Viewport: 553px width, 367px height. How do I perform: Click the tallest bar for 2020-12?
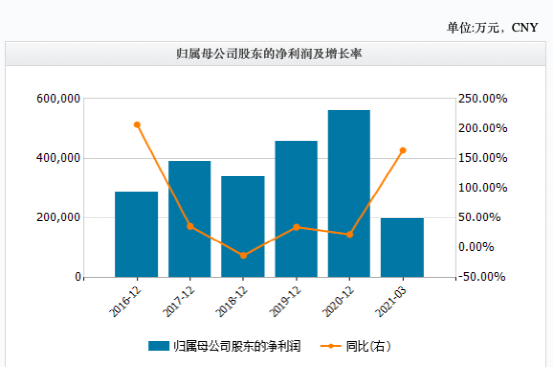349,194
